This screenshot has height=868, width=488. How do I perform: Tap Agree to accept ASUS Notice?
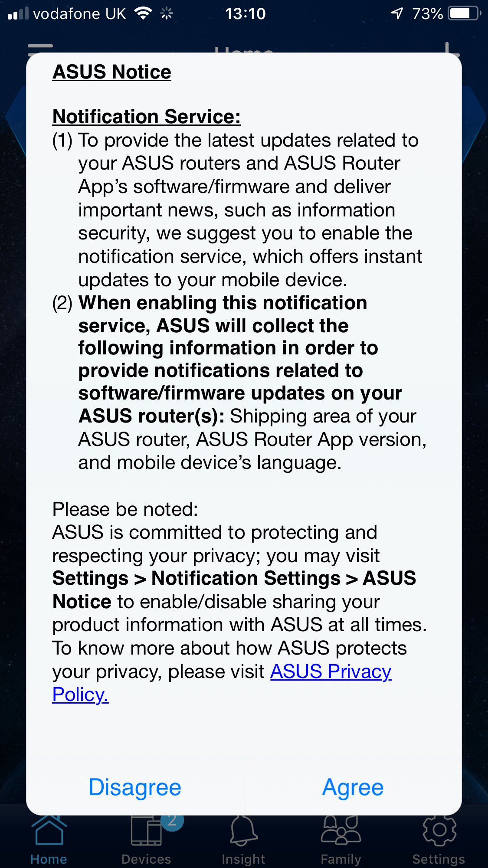pyautogui.click(x=353, y=787)
